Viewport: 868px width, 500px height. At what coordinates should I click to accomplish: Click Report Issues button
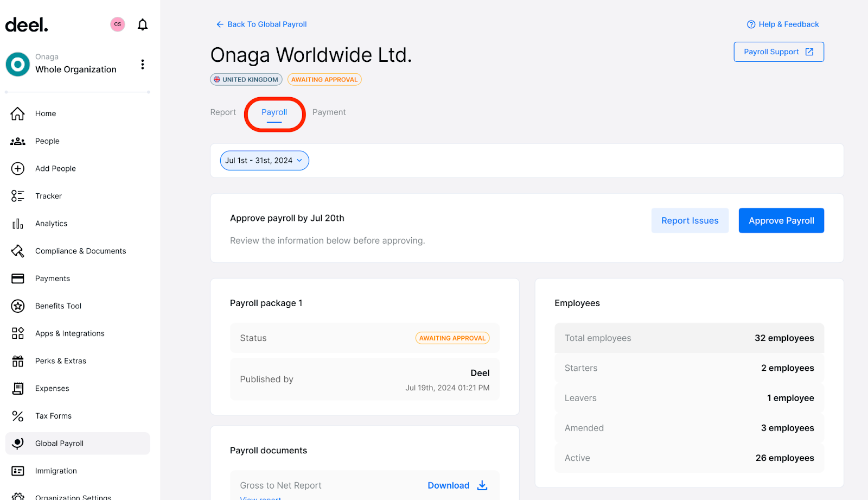pyautogui.click(x=690, y=220)
